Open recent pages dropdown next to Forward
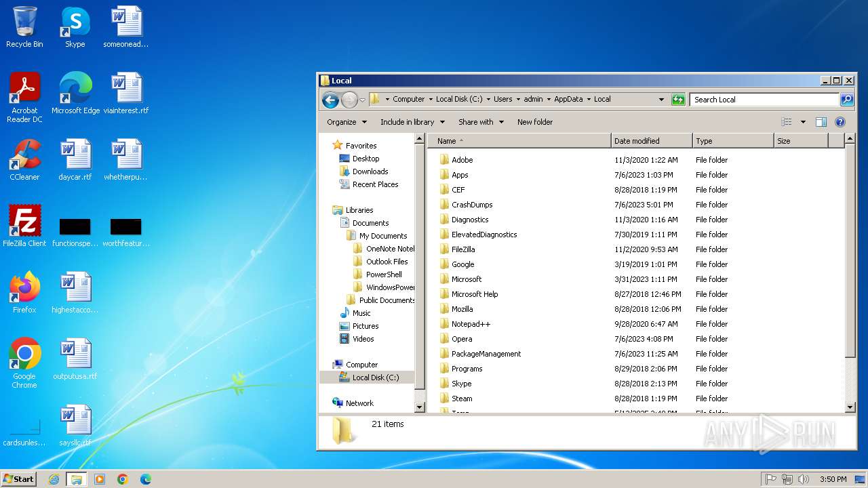 tap(362, 100)
